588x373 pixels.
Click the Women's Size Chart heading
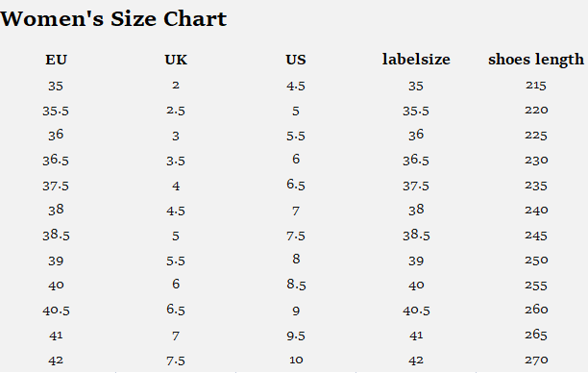coord(113,19)
